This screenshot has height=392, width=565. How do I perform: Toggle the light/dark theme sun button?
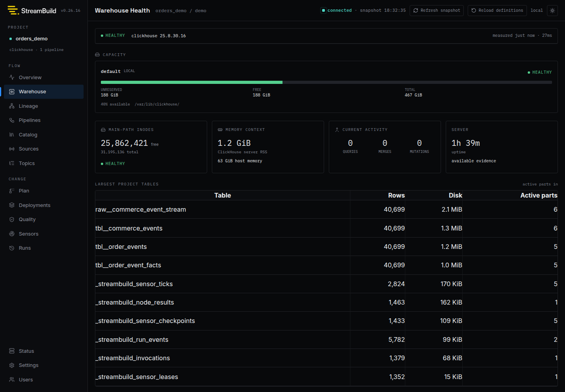552,11
